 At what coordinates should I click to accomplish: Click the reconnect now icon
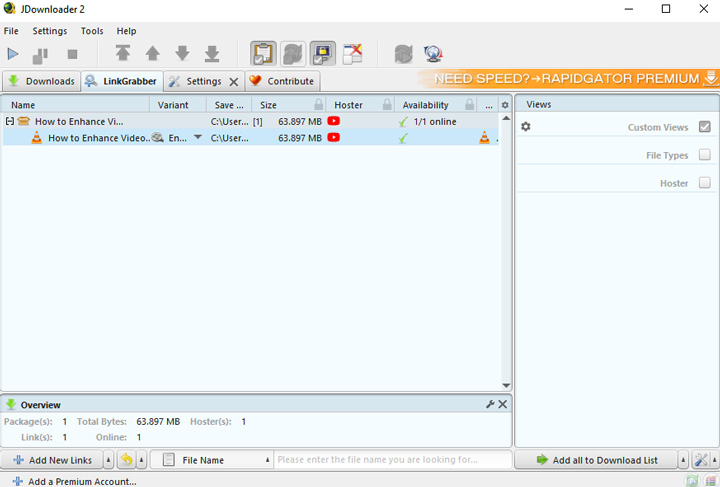pyautogui.click(x=404, y=54)
